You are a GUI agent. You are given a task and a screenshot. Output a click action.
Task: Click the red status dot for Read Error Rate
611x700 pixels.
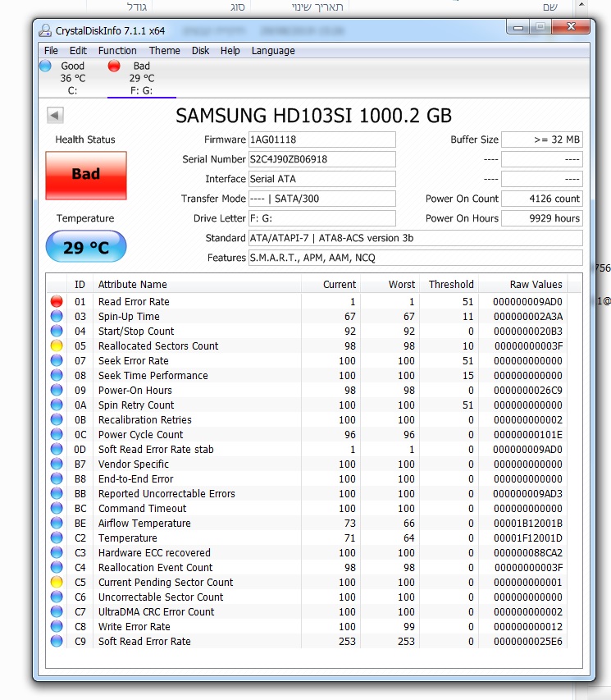57,301
